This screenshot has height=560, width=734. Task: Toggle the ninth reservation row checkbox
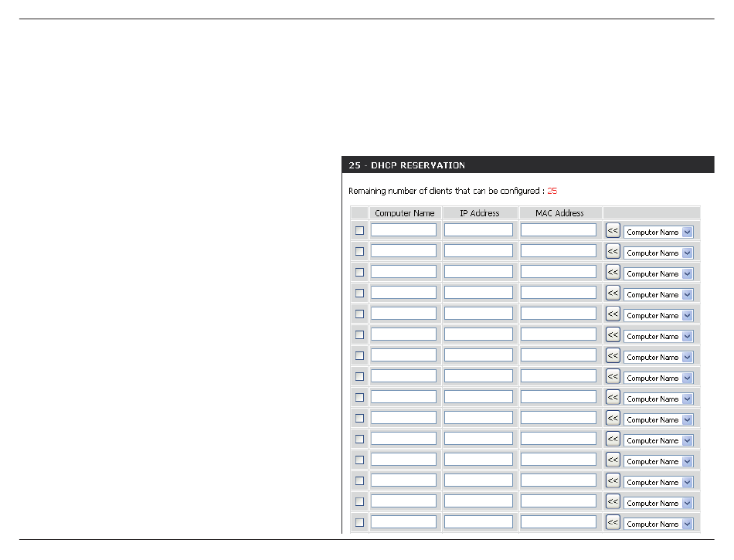coord(359,397)
